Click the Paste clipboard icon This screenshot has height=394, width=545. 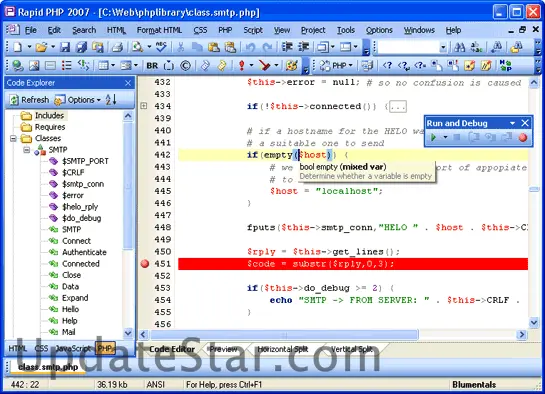coord(214,47)
